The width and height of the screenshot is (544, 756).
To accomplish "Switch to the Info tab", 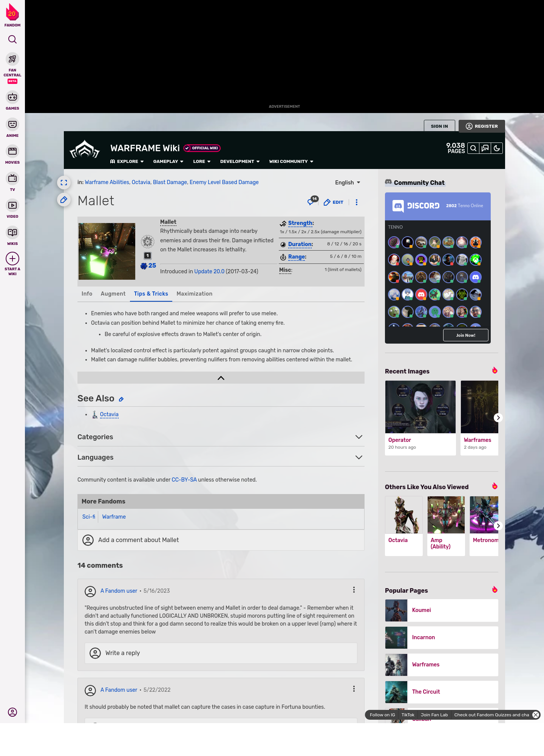I will (87, 294).
